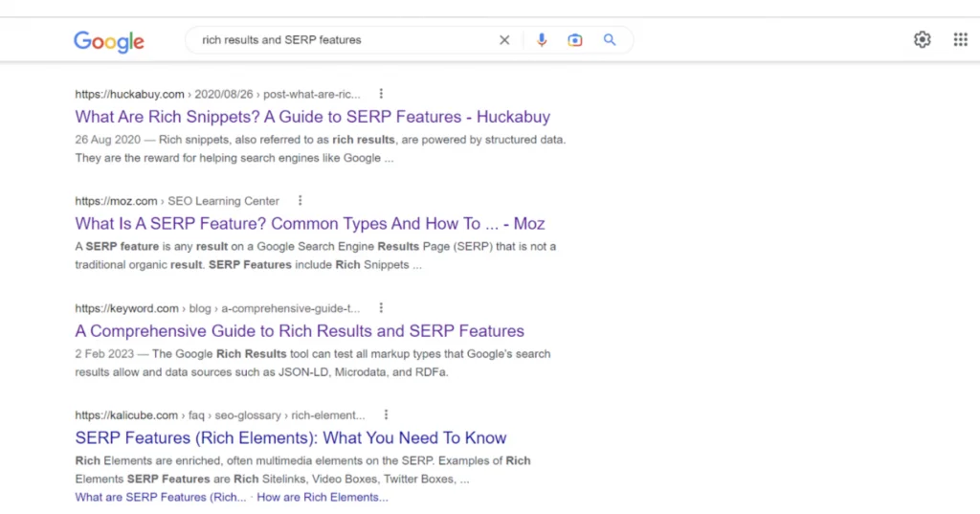Screen dimensions: 980x514
Task: Click the Moz snippet starting 'A SERP feature is any result'
Action: (316, 256)
